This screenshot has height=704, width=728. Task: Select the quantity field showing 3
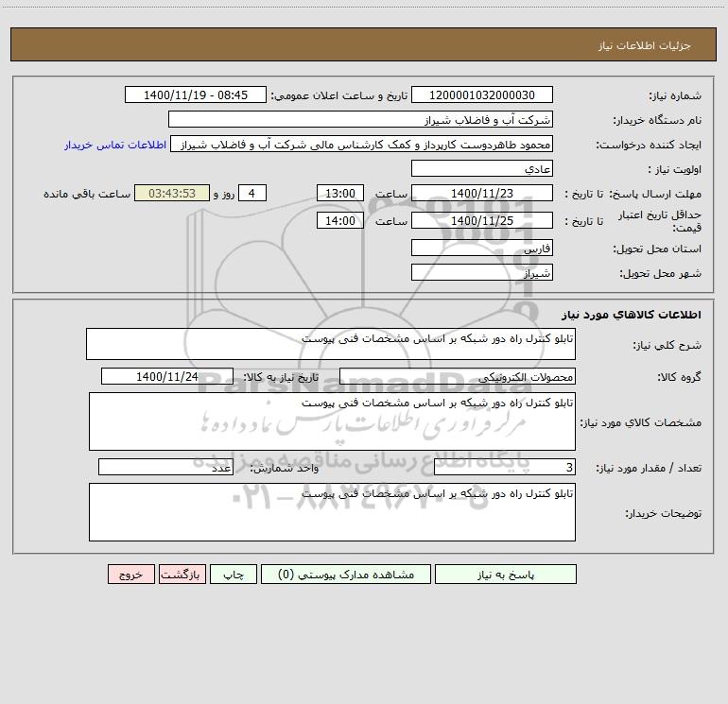pos(505,467)
